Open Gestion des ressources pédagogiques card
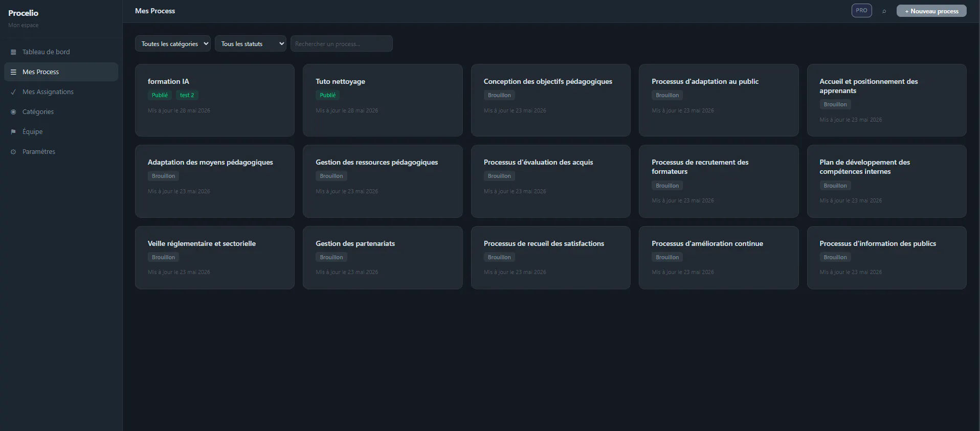The height and width of the screenshot is (431, 980). click(x=383, y=181)
